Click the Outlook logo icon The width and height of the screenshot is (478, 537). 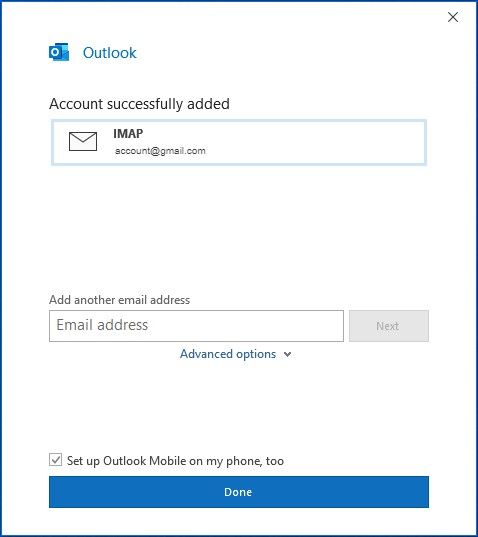point(59,52)
